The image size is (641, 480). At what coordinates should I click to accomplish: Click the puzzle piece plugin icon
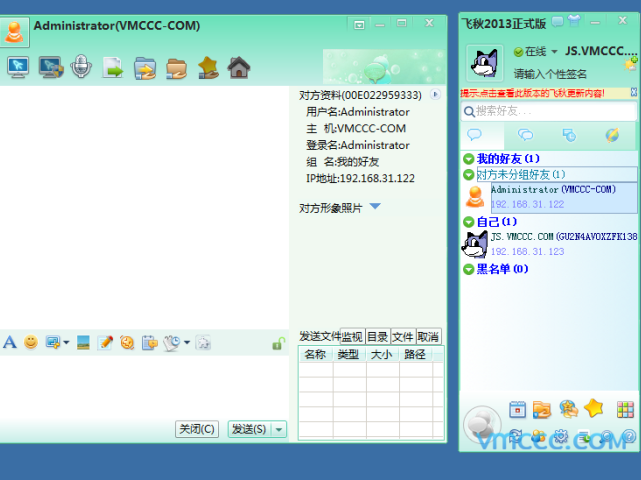pyautogui.click(x=203, y=342)
